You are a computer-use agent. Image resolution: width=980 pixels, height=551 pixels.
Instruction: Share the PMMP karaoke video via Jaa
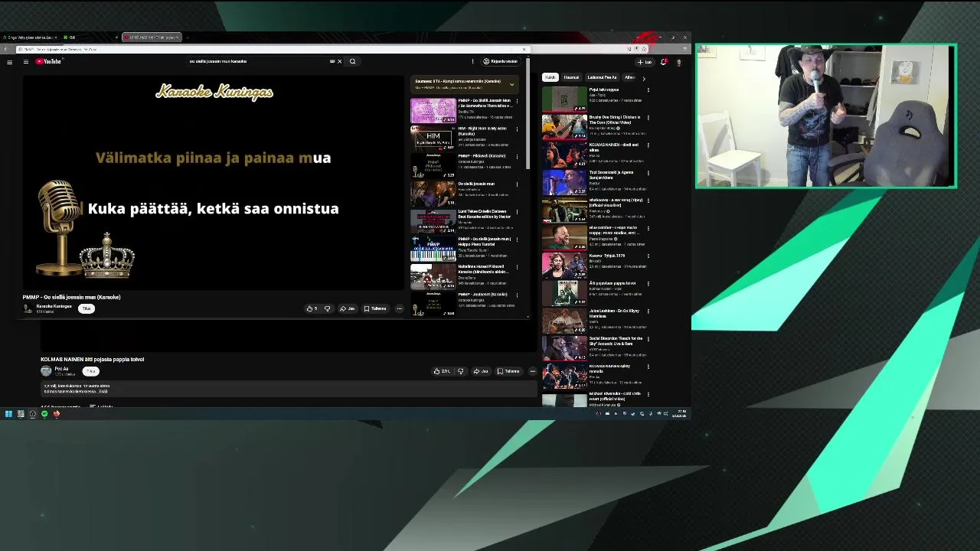tap(348, 308)
